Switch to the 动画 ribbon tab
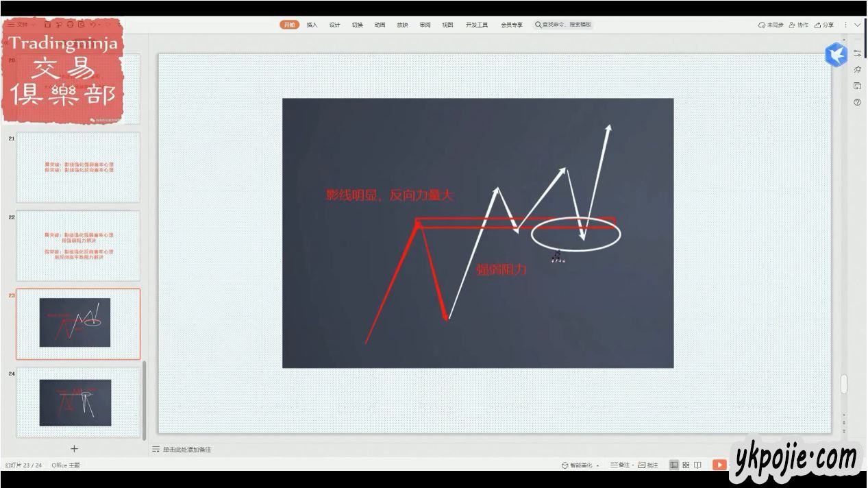This screenshot has height=488, width=868. point(380,25)
